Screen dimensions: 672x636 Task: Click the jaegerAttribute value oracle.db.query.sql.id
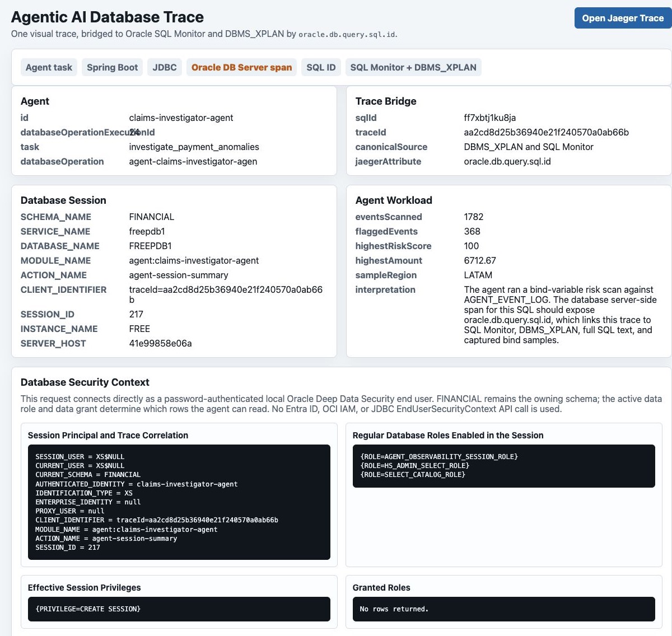point(507,161)
